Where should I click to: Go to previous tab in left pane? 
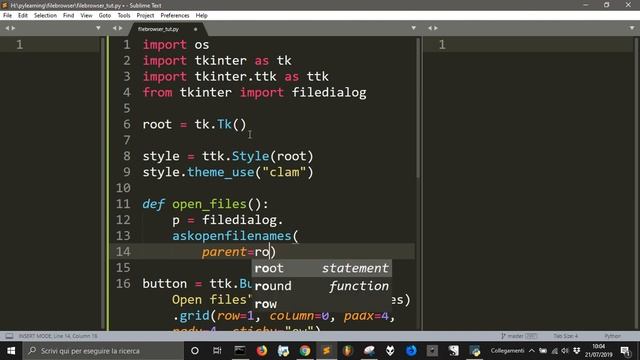tap(7, 28)
